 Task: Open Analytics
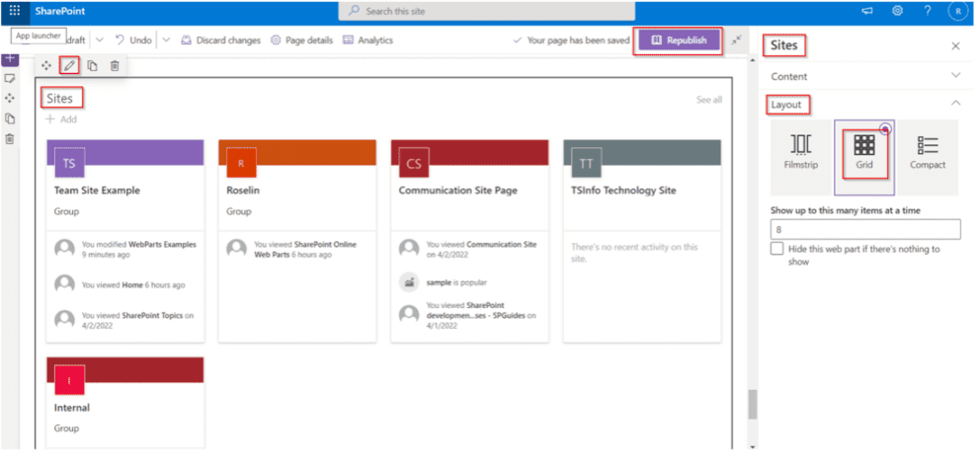pyautogui.click(x=367, y=39)
